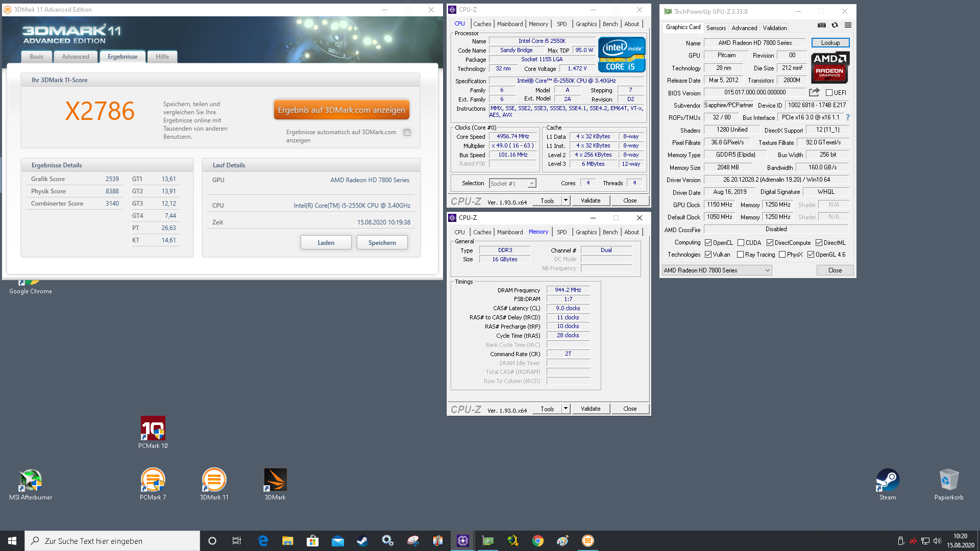Expand Tools dropdown arrow in lower CPU-Z
The width and height of the screenshot is (980, 551).
[x=566, y=409]
